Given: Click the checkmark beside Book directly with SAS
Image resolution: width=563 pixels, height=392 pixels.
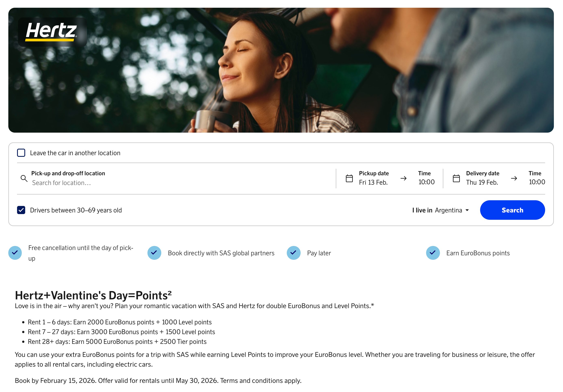Looking at the screenshot, I should click(154, 253).
